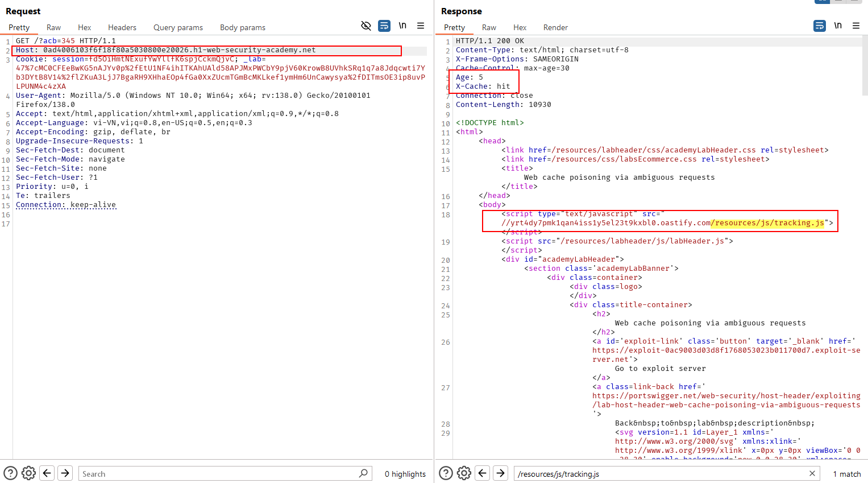Click the 'Sec-Fetch-Dest: document' line
The height and width of the screenshot is (483, 868).
tap(70, 150)
